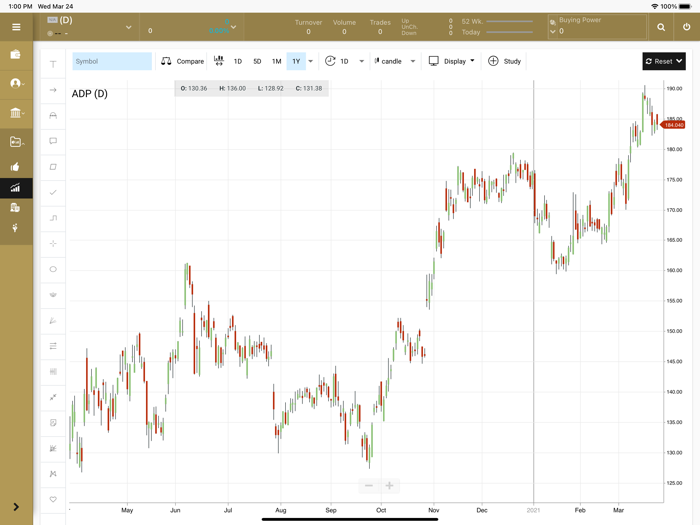Click the Today range slider
700x525 pixels.
(x=509, y=32)
